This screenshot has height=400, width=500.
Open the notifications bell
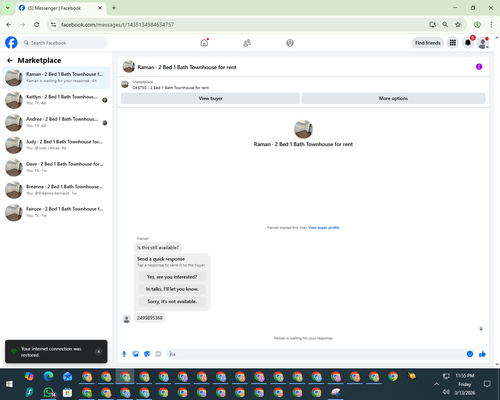click(468, 43)
